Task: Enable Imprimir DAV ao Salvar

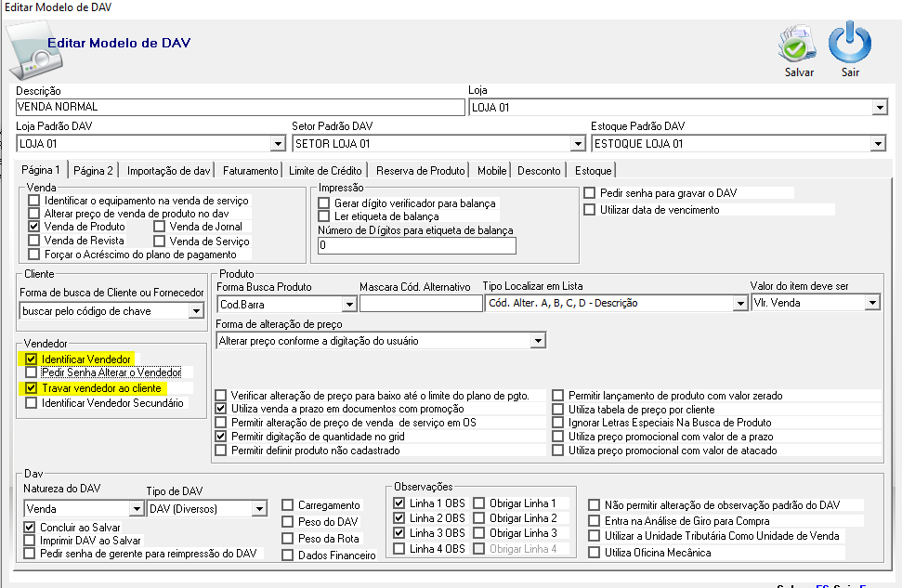Action: (x=30, y=541)
